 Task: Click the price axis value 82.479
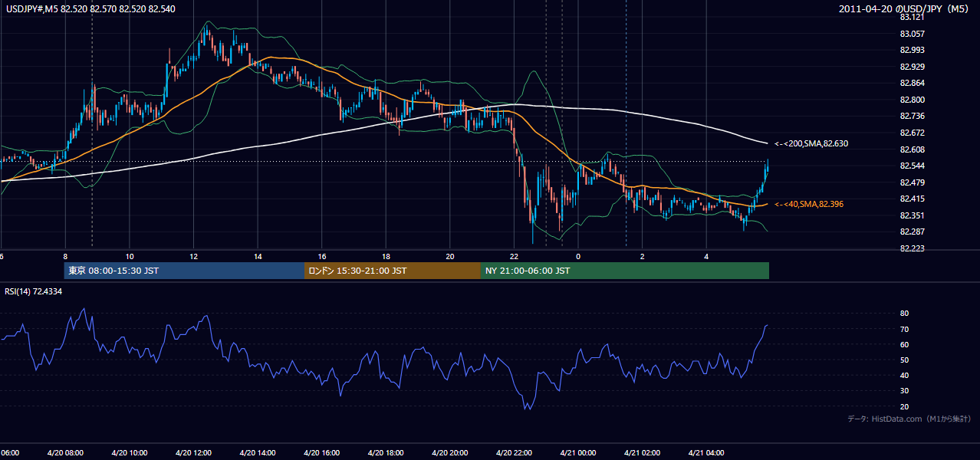(x=913, y=182)
